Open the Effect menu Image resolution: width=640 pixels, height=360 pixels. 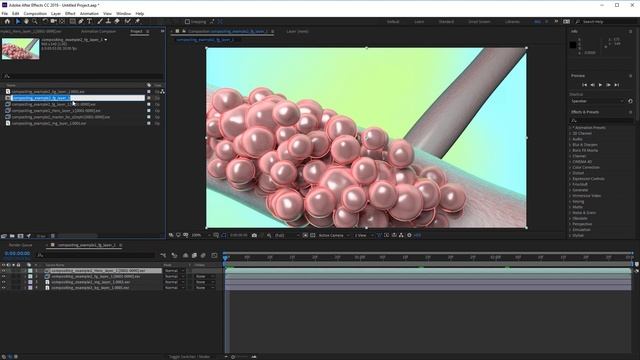click(x=70, y=13)
